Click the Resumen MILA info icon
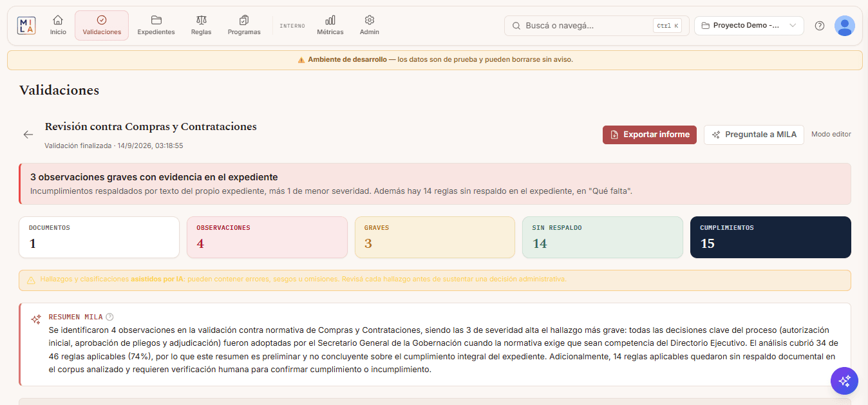868x405 pixels. [109, 317]
